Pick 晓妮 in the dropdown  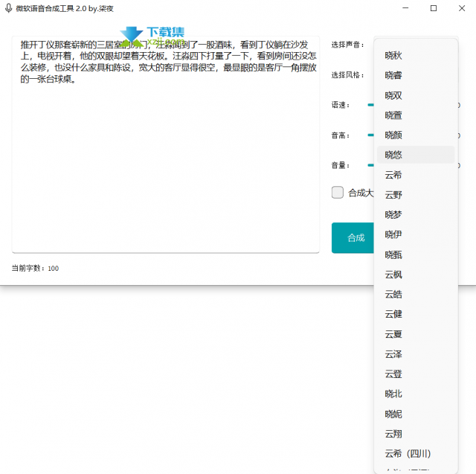click(x=416, y=414)
